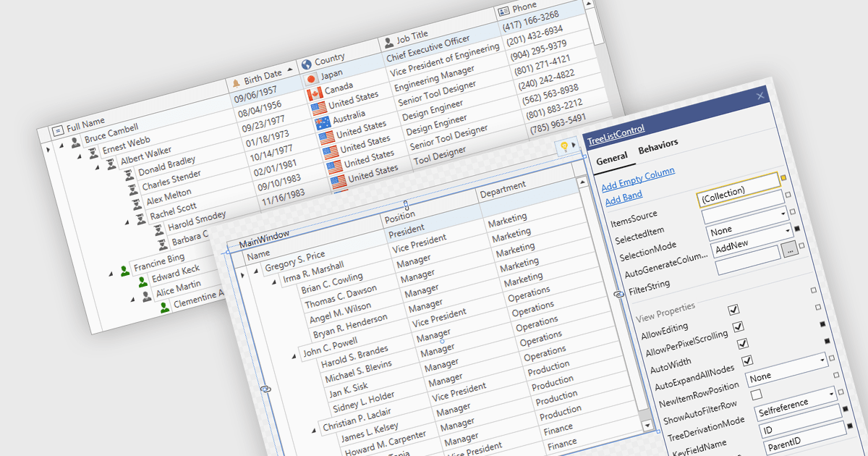Click the grey person icon beside Alice Martin
This screenshot has width=868, height=456.
coord(147,295)
